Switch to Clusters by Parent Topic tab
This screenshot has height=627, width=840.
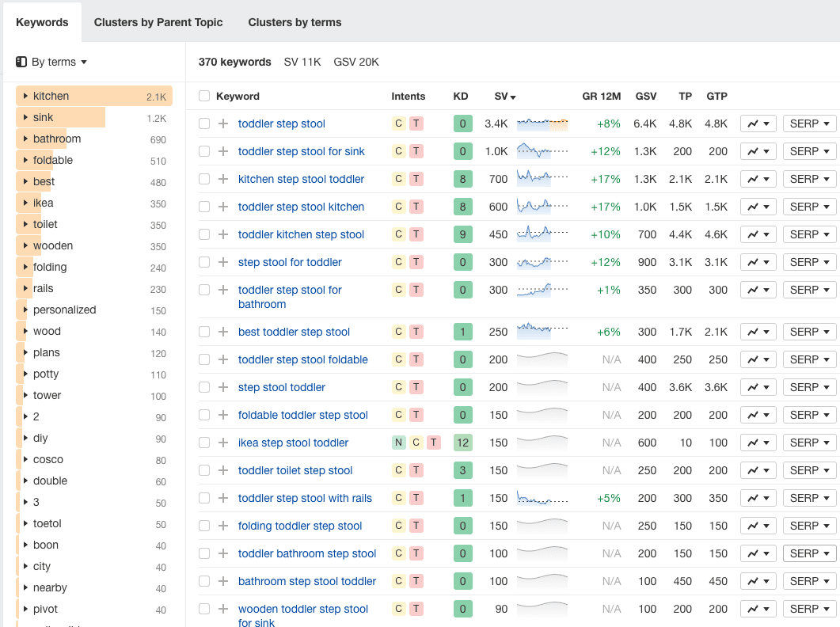coord(158,22)
